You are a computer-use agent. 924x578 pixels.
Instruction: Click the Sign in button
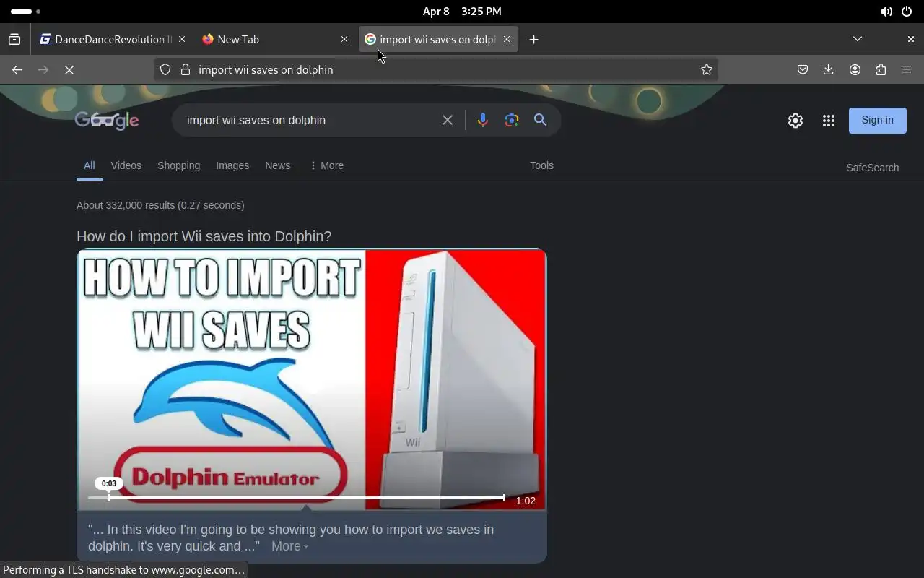point(878,121)
